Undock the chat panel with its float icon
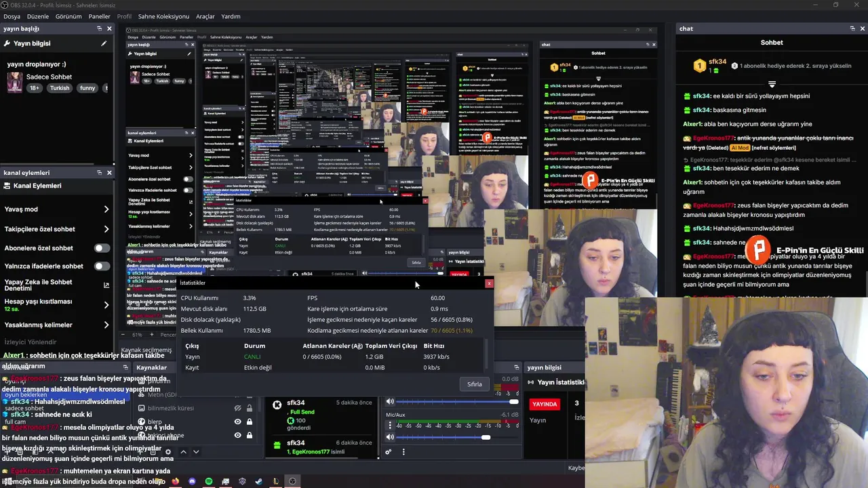868x488 pixels. click(x=852, y=28)
